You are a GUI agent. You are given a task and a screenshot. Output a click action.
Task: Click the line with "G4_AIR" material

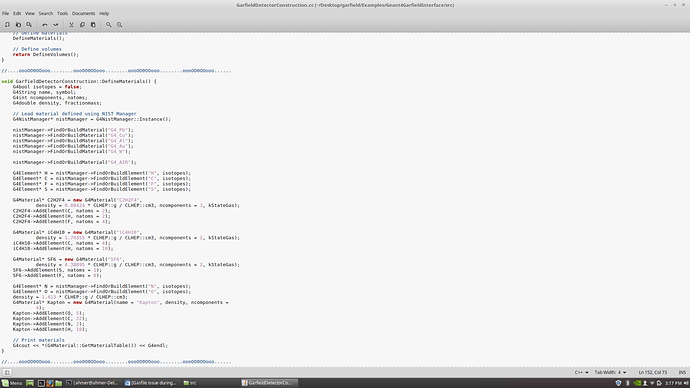click(74, 162)
